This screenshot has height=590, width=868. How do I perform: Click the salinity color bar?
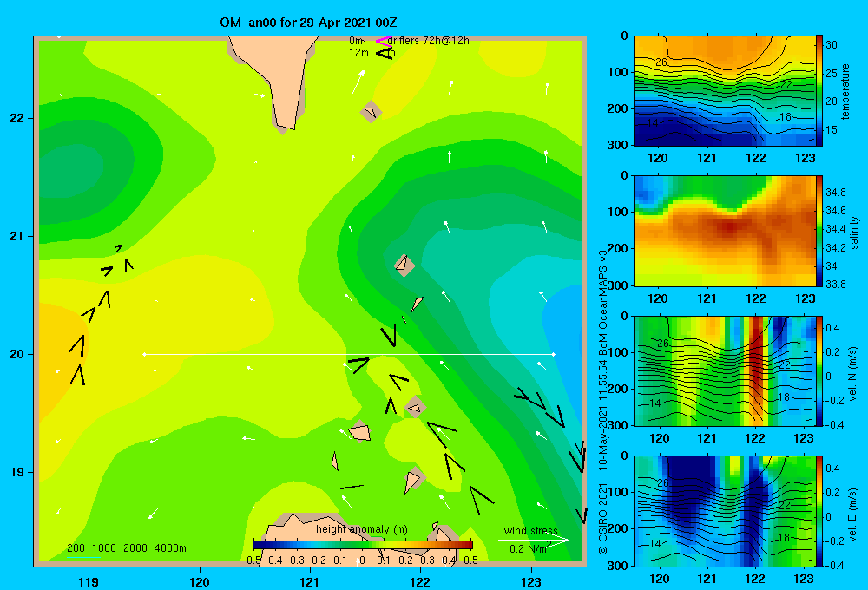[819, 231]
